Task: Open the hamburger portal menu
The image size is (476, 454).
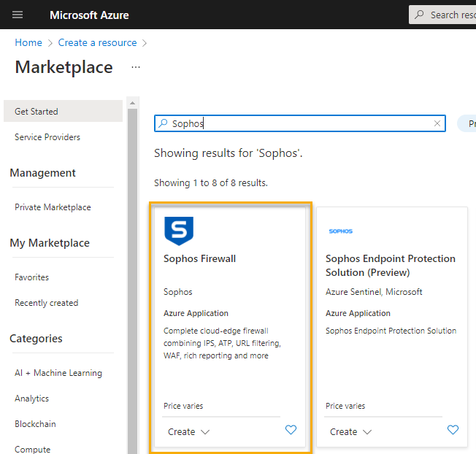Action: [18, 15]
